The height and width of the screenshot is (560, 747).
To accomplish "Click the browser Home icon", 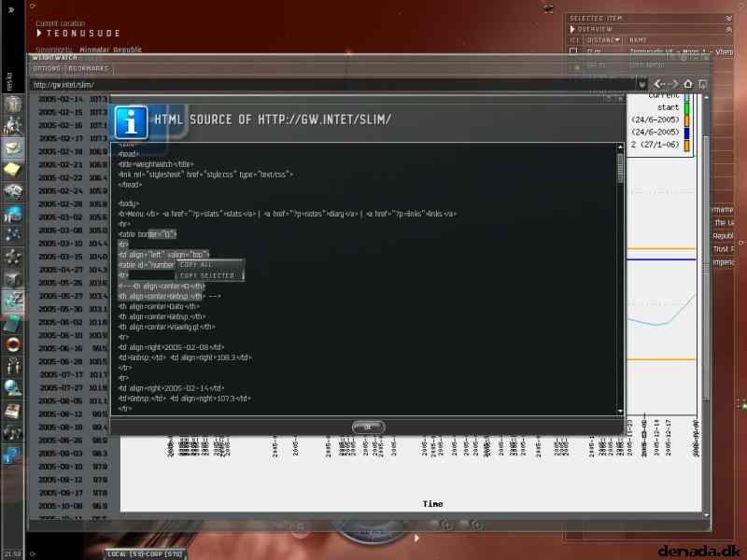I will (x=688, y=84).
